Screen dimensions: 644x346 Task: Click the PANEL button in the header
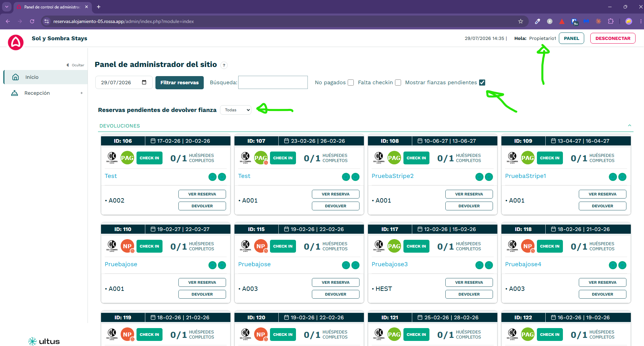571,38
